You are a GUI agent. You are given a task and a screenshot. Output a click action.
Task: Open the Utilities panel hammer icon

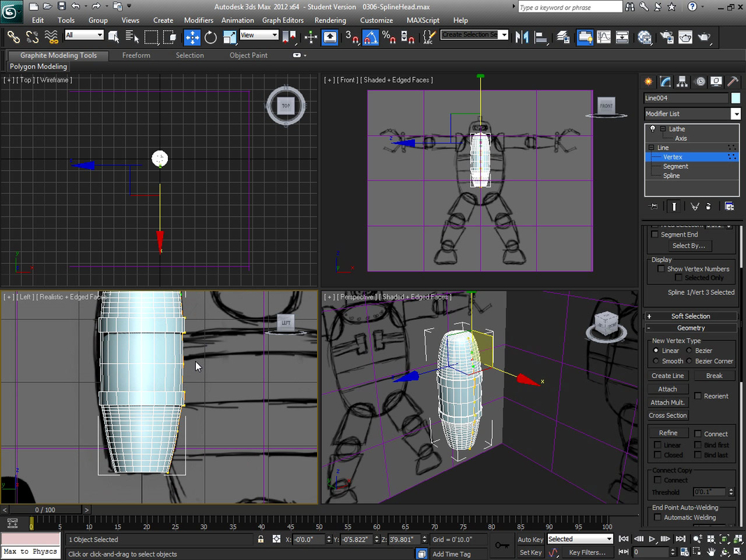(733, 81)
